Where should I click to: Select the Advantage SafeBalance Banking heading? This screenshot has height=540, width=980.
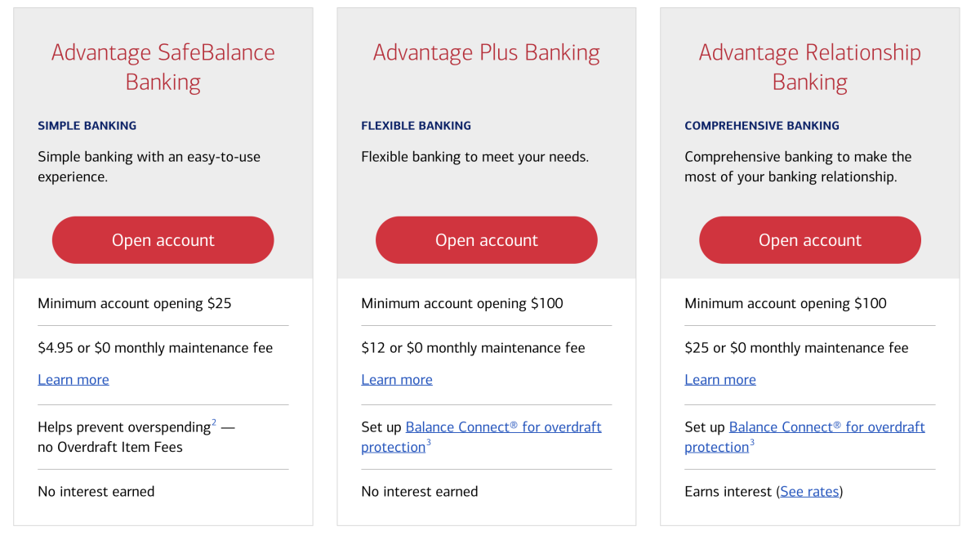click(x=163, y=67)
